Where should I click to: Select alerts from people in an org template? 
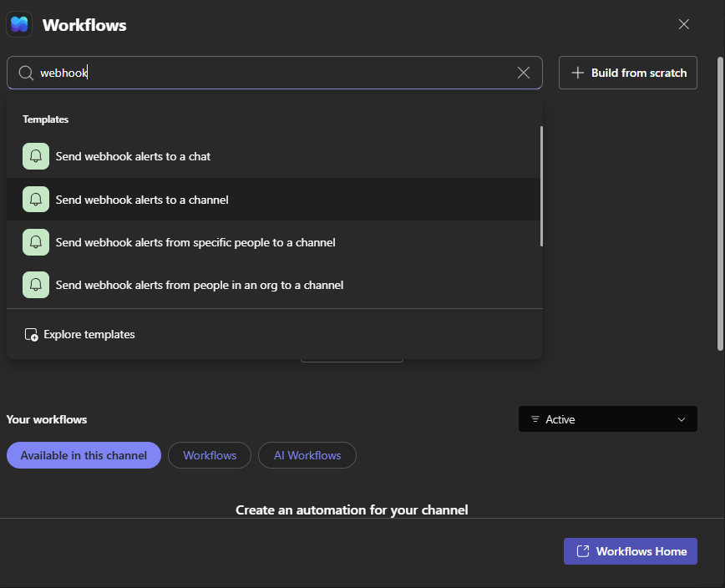point(273,285)
